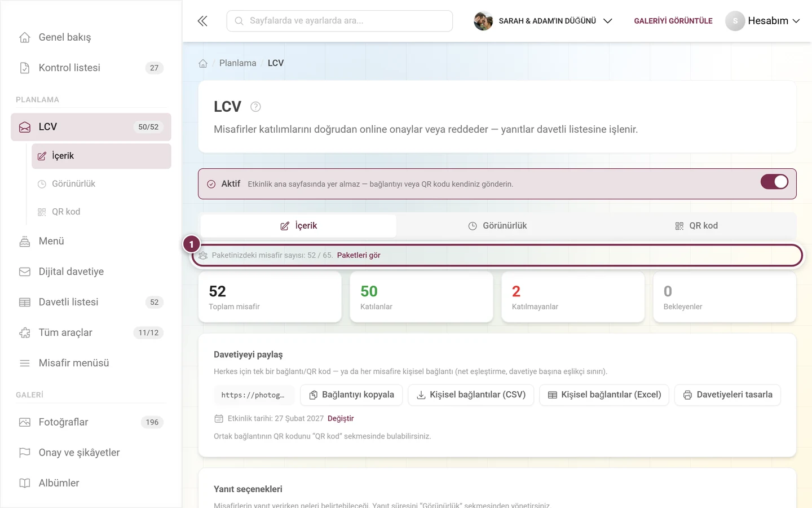812x508 pixels.
Task: Collapse sidebar with double chevron icon
Action: 202,21
